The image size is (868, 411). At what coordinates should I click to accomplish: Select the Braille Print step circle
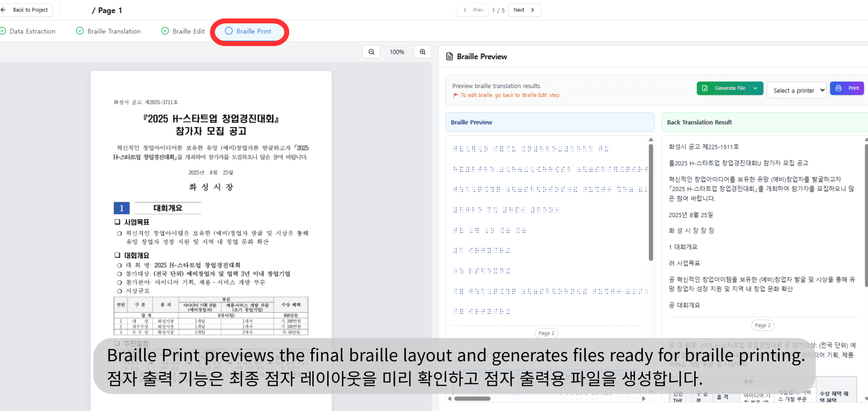(x=229, y=31)
